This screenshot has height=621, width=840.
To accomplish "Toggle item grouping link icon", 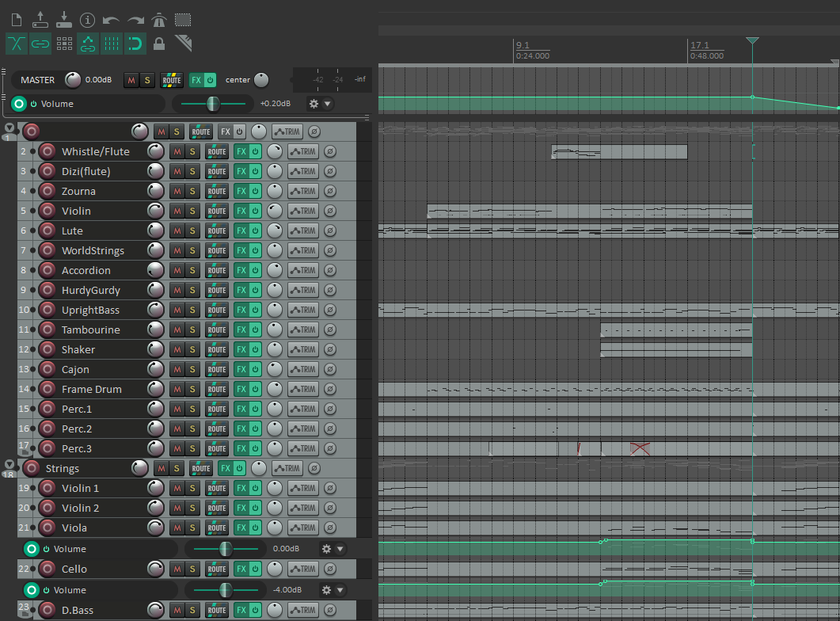I will [40, 44].
